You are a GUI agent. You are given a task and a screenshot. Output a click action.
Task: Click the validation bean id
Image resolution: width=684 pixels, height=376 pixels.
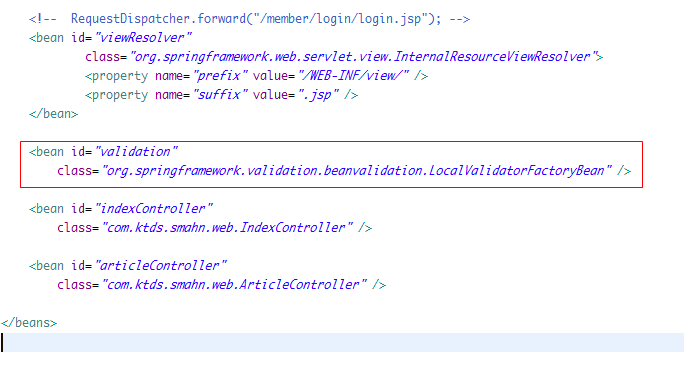click(136, 152)
